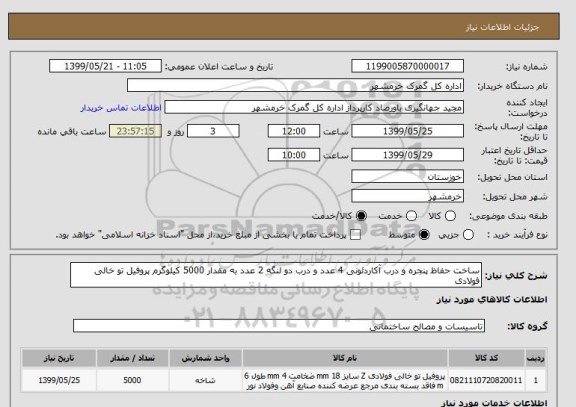Click the remaining days field showing 3
The width and height of the screenshot is (576, 407).
pos(213,131)
